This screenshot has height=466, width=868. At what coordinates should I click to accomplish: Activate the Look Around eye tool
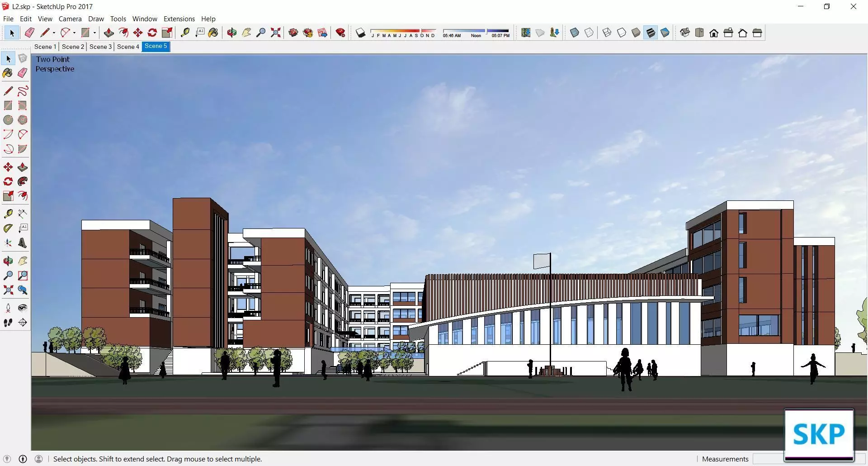point(23,308)
